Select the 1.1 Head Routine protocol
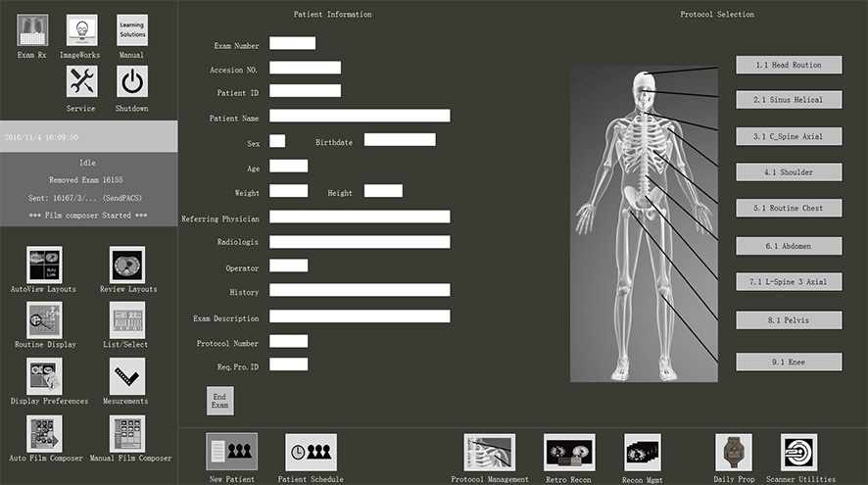 (789, 65)
